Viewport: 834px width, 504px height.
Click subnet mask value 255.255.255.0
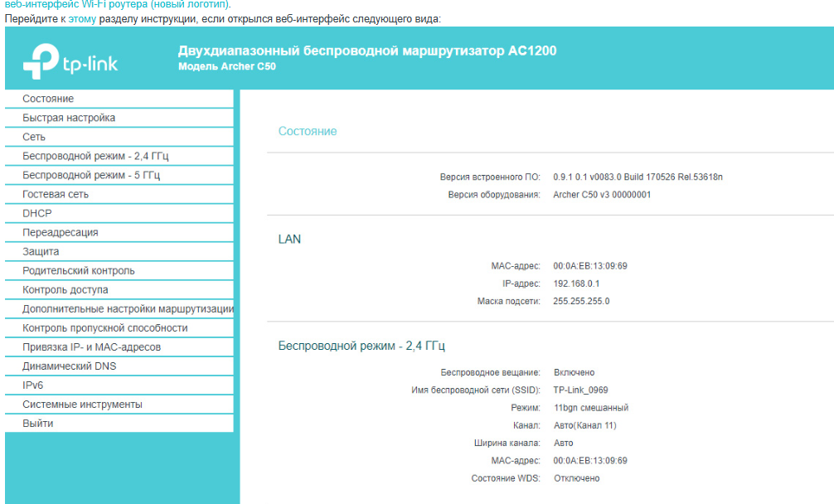581,301
